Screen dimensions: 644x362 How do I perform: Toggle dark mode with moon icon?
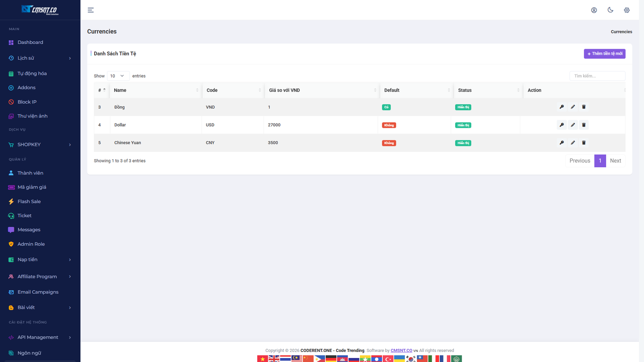click(x=610, y=10)
